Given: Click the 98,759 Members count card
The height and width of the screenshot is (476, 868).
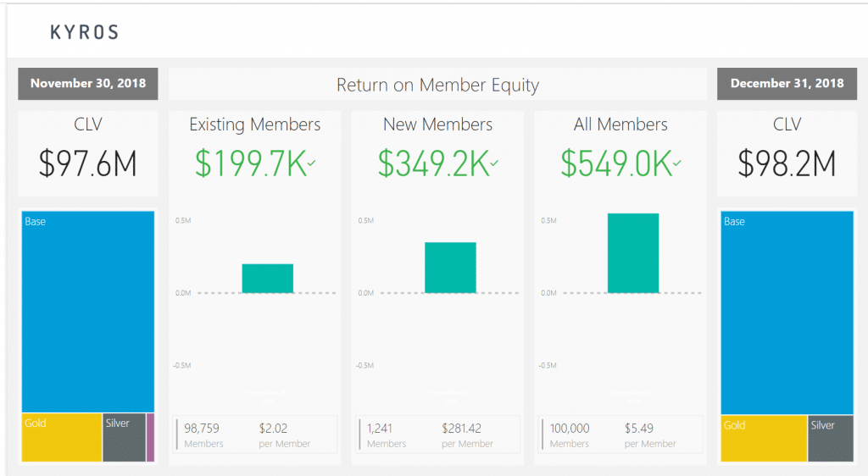Looking at the screenshot, I should [x=202, y=434].
